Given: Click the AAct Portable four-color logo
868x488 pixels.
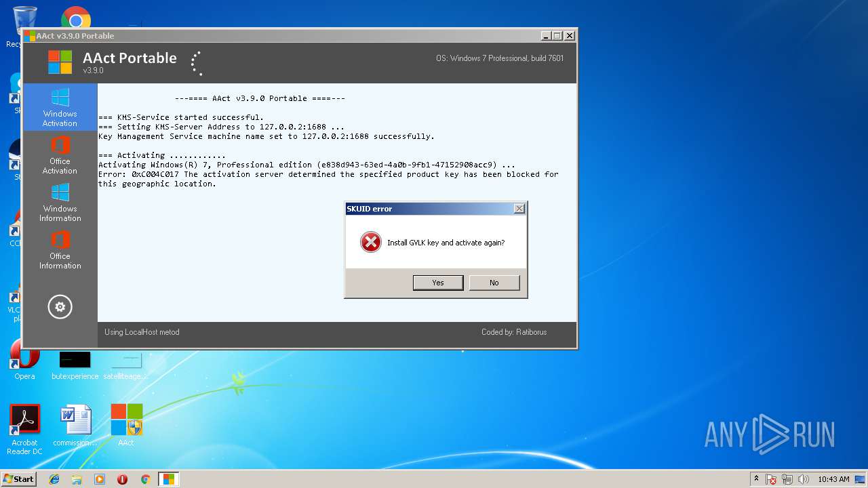Looking at the screenshot, I should (60, 62).
